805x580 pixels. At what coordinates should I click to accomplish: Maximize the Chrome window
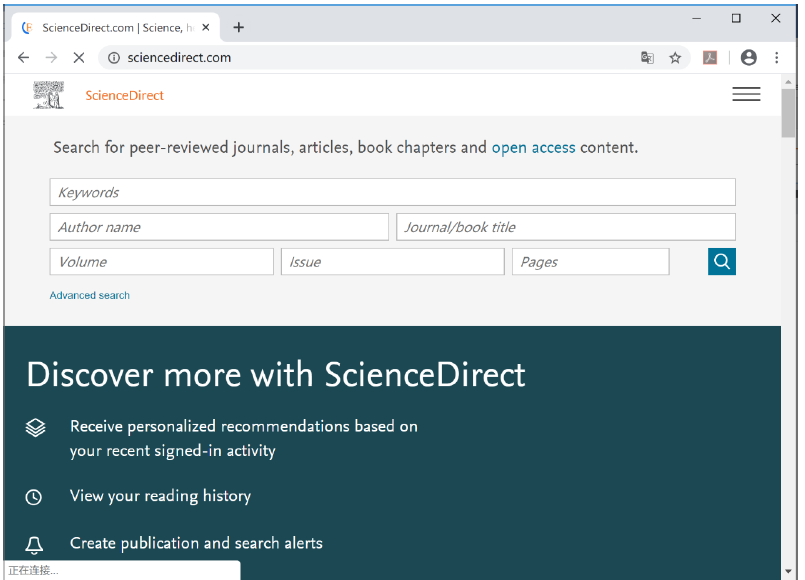coord(736,18)
